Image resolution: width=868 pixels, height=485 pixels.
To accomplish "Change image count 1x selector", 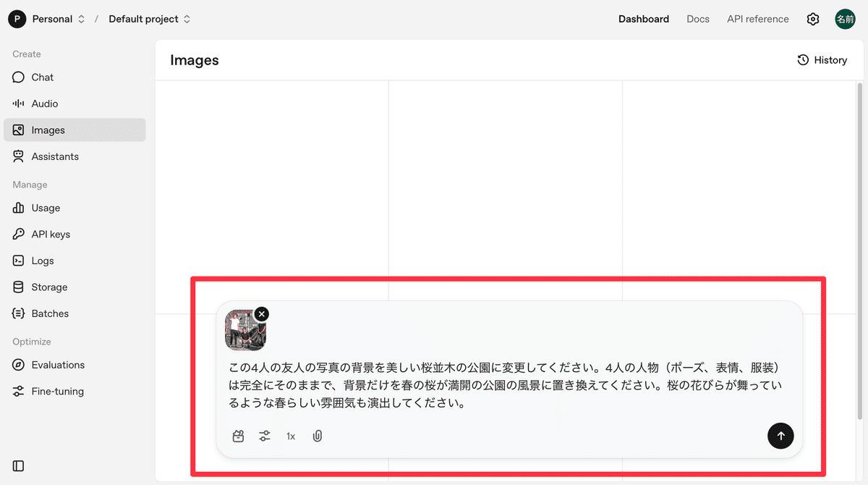I will click(x=291, y=436).
